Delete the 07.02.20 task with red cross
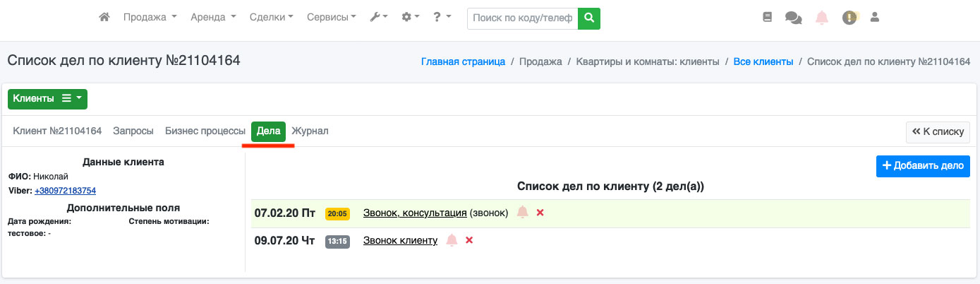The height and width of the screenshot is (284, 980). 540,213
